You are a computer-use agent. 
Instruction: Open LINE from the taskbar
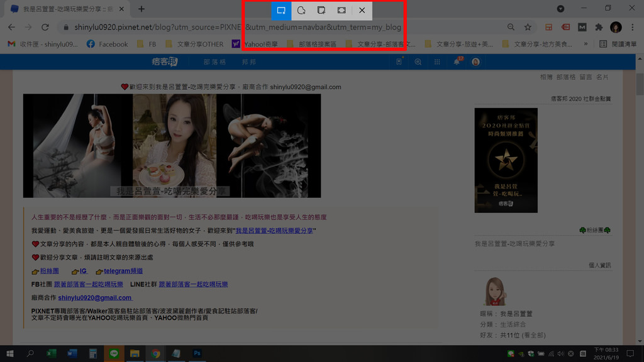[114, 353]
